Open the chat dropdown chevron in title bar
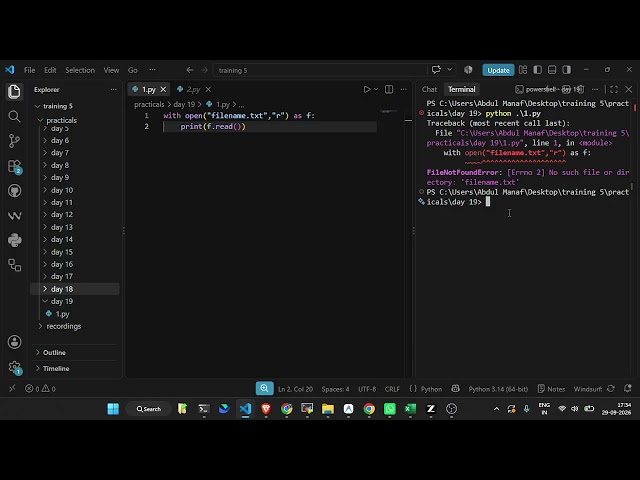Viewport: 640px width, 480px height. point(449,70)
